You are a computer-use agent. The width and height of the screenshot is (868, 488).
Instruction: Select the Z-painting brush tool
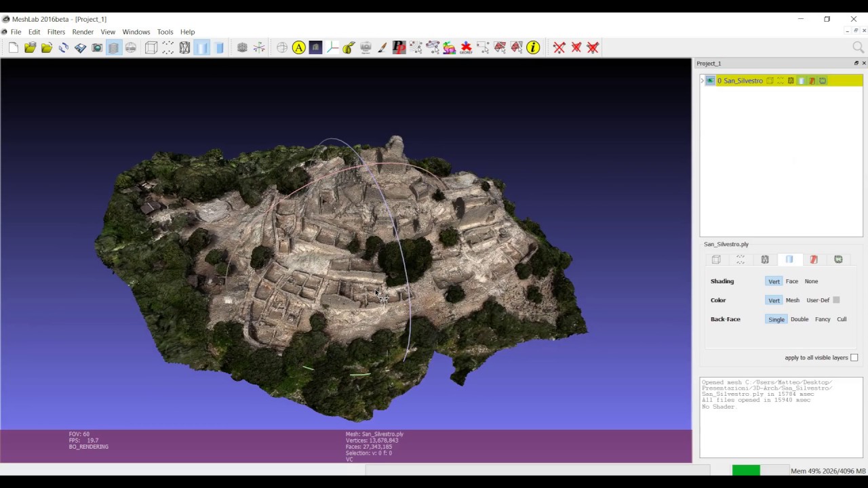[382, 47]
